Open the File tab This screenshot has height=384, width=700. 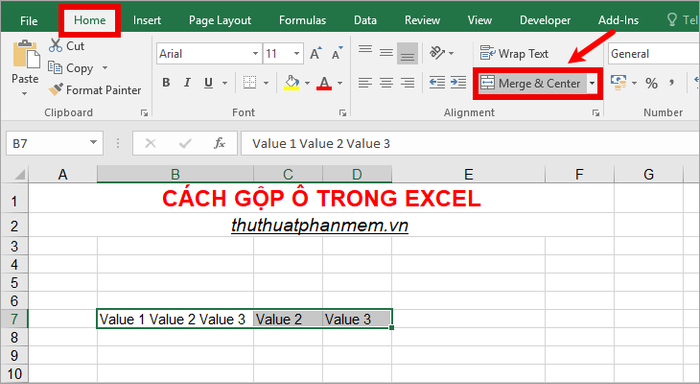[29, 21]
